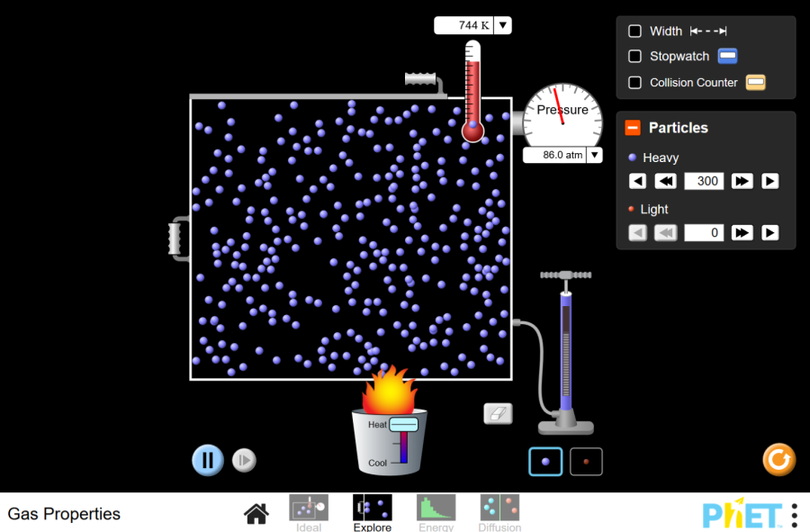This screenshot has height=532, width=810.
Task: Pause the simulation
Action: pos(208,460)
